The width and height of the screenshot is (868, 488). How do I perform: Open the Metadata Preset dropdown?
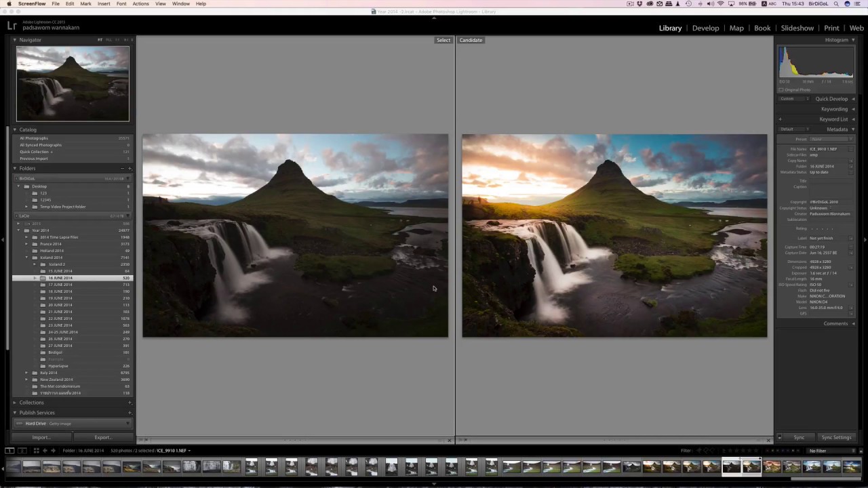tap(832, 139)
